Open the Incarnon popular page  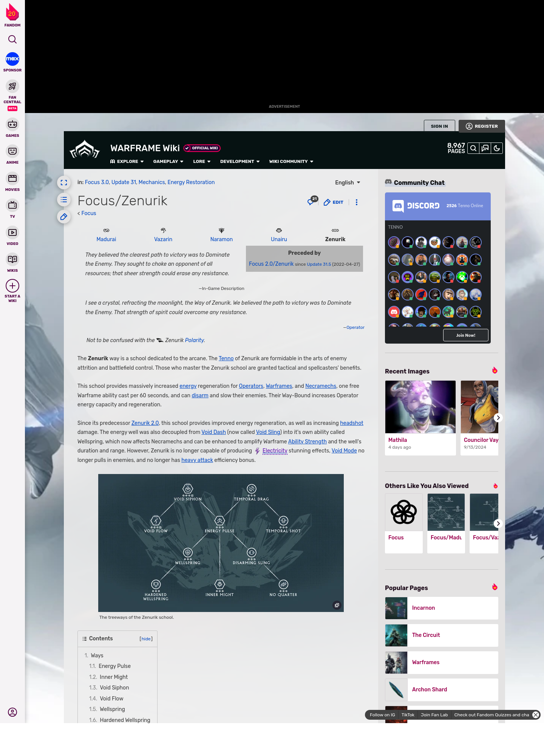[442, 608]
